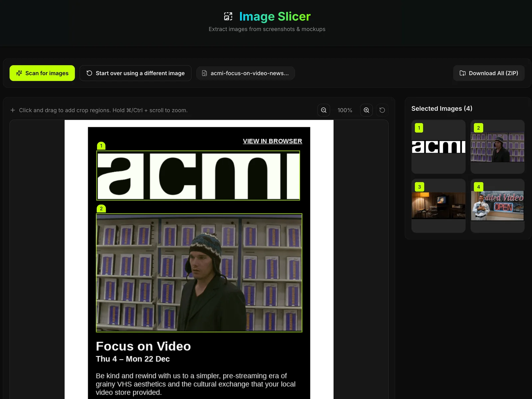
Task: Click the Scan for images button
Action: coord(42,73)
